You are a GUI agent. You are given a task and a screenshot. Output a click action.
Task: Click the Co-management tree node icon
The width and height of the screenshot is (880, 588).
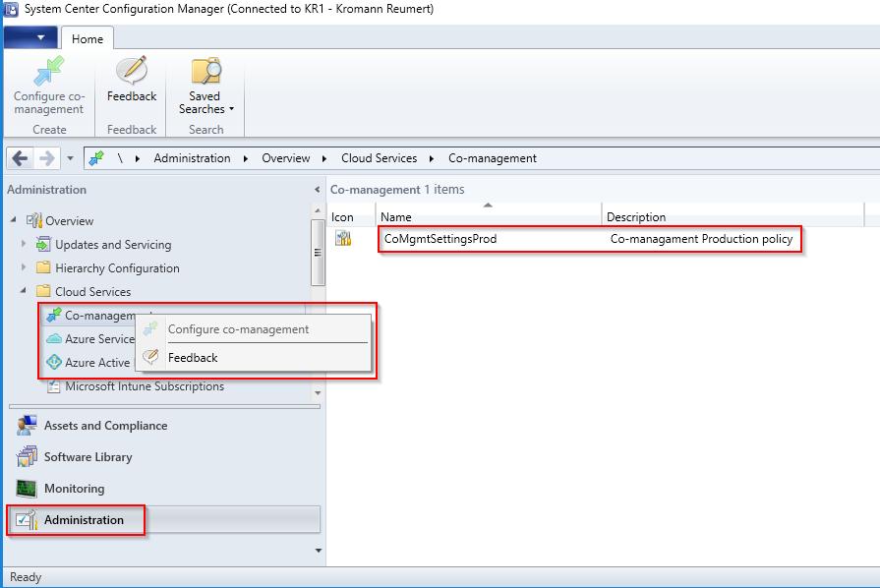coord(54,316)
